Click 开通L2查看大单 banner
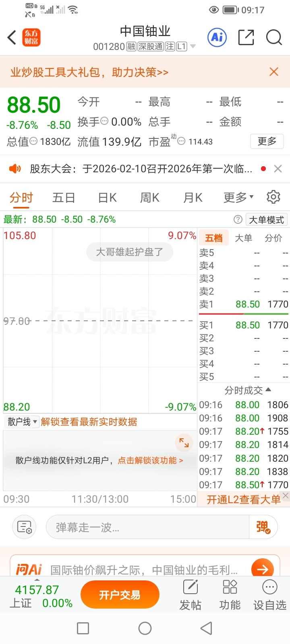The height and width of the screenshot is (644, 290). point(244,500)
